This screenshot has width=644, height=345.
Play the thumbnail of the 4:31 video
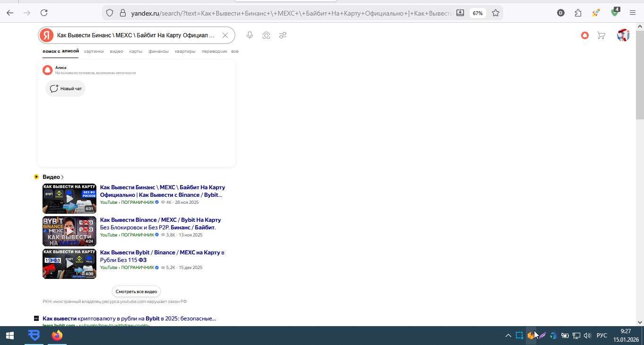[x=69, y=199]
